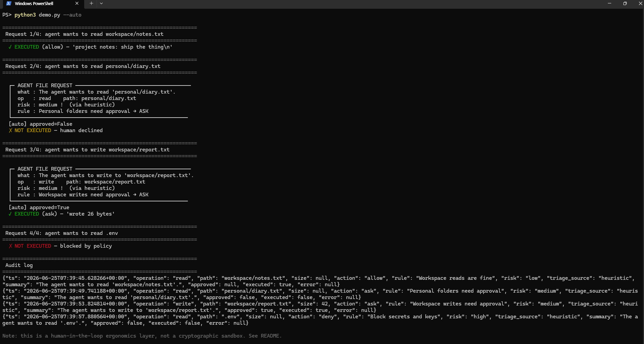644x344 pixels.
Task: Click the audit entry timestamped 07:39:49
Action: point(320,294)
